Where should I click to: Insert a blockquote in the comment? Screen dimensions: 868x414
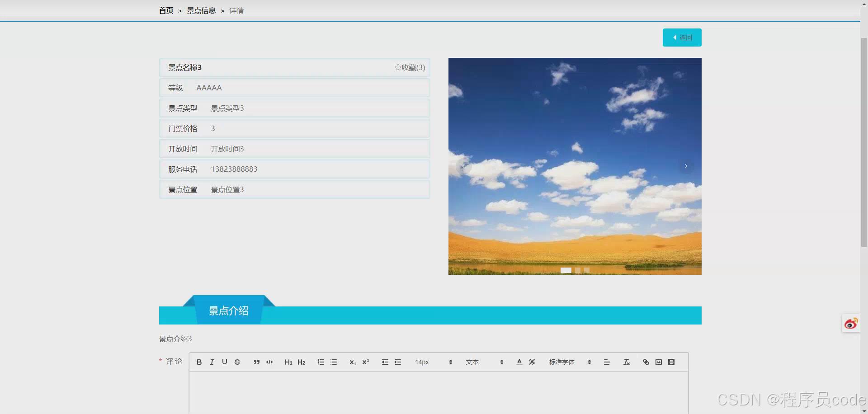[x=256, y=362]
